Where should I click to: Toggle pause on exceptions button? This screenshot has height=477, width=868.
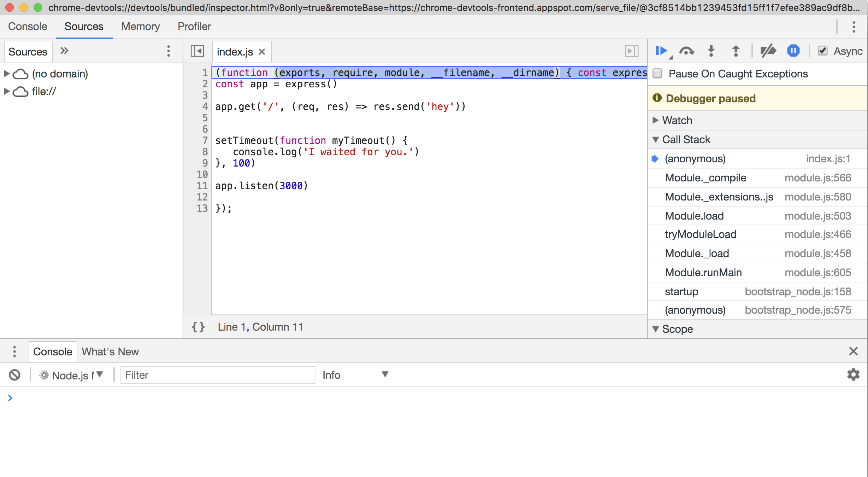coord(793,51)
